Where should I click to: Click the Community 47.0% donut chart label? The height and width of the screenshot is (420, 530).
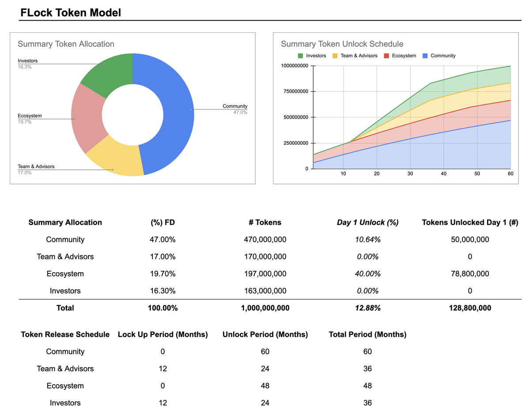click(235, 109)
